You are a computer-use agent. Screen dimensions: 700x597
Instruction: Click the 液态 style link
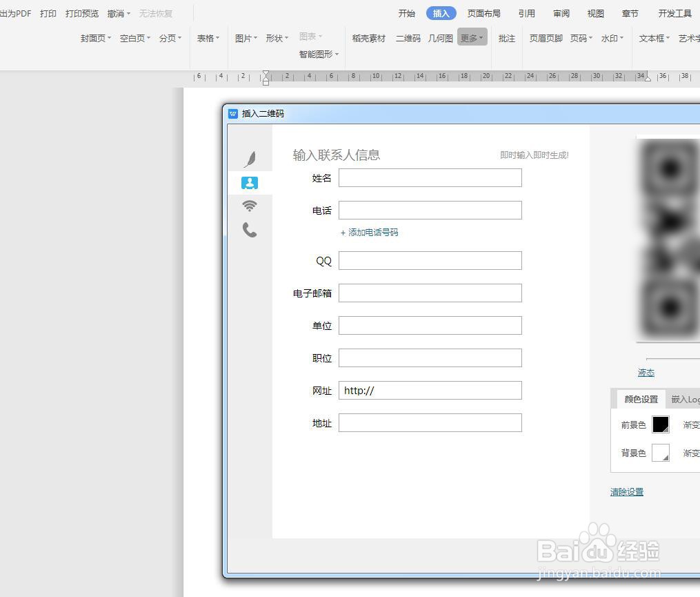click(x=646, y=373)
